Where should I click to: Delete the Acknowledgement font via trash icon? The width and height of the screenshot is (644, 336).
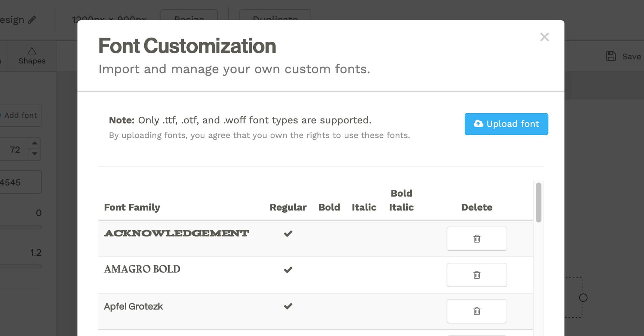click(477, 239)
